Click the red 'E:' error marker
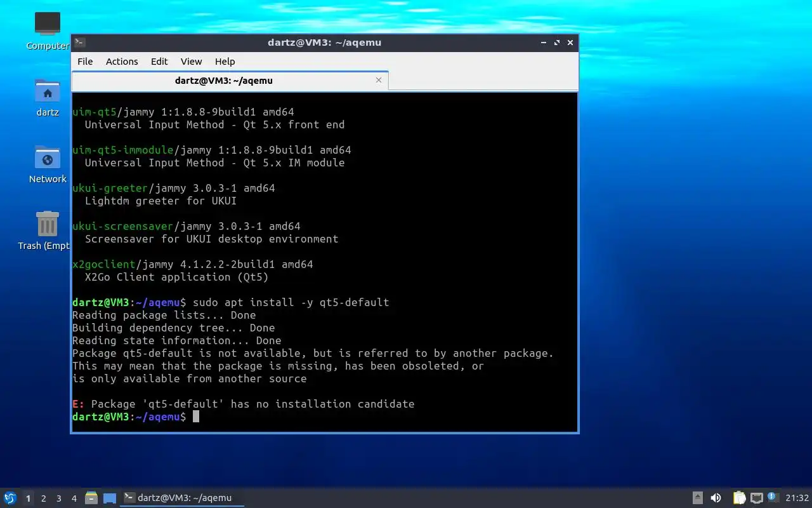The width and height of the screenshot is (812, 508). point(79,404)
